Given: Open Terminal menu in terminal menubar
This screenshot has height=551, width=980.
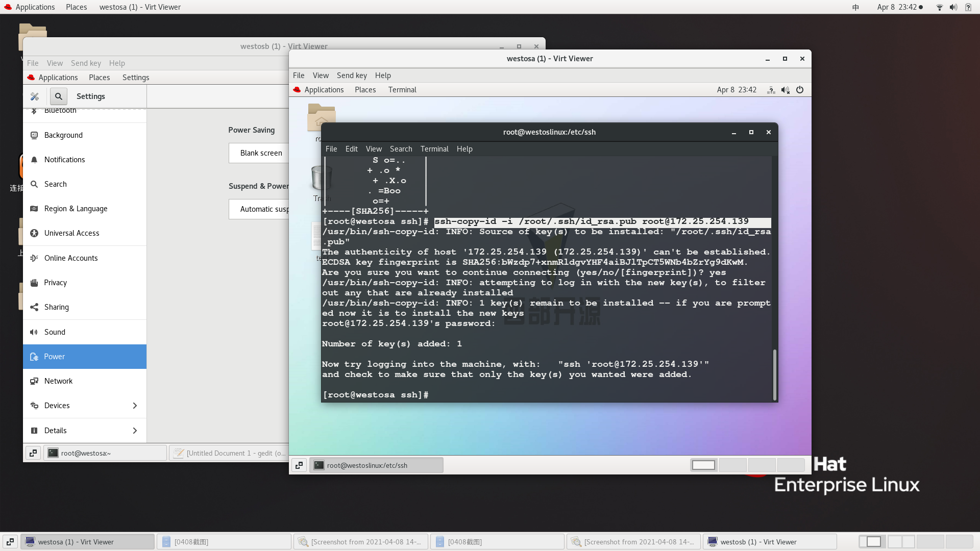Looking at the screenshot, I should click(x=434, y=149).
